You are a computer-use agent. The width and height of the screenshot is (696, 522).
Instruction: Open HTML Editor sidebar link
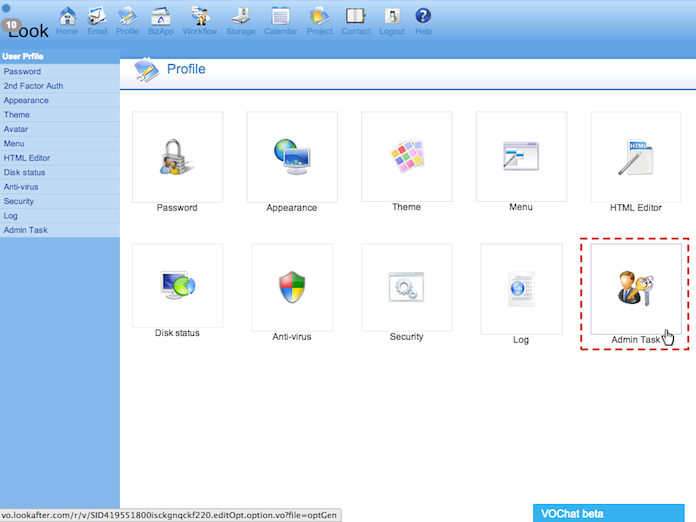[60, 158]
